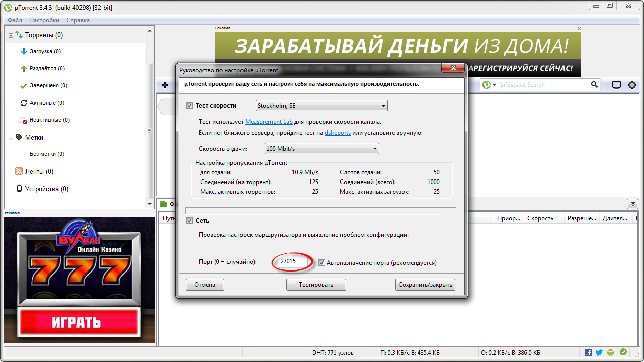The image size is (644, 362).
Task: Click the green network status checkmark icon
Action: tap(623, 352)
